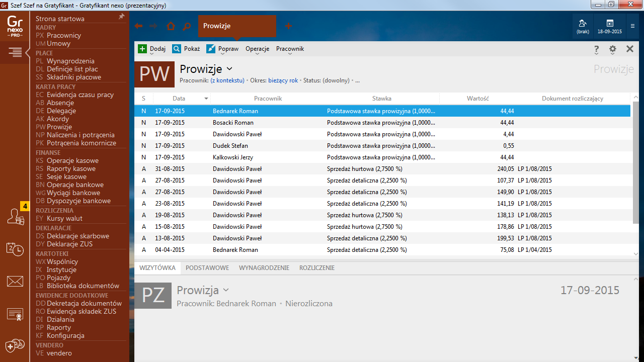The width and height of the screenshot is (644, 362).
Task: Click the search magnifier icon near tabs
Action: 187,26
